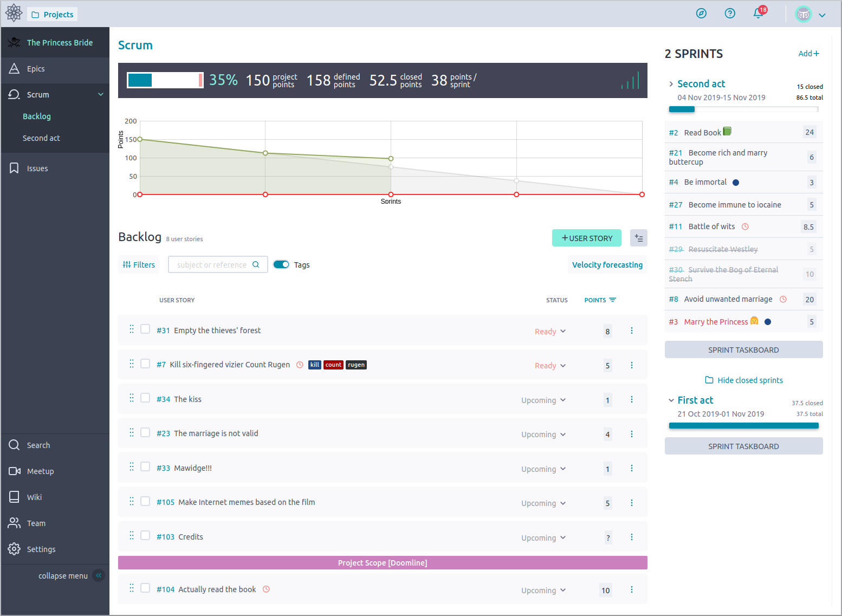The height and width of the screenshot is (616, 842).
Task: Open the notifications bell with 18 alerts
Action: click(x=758, y=14)
